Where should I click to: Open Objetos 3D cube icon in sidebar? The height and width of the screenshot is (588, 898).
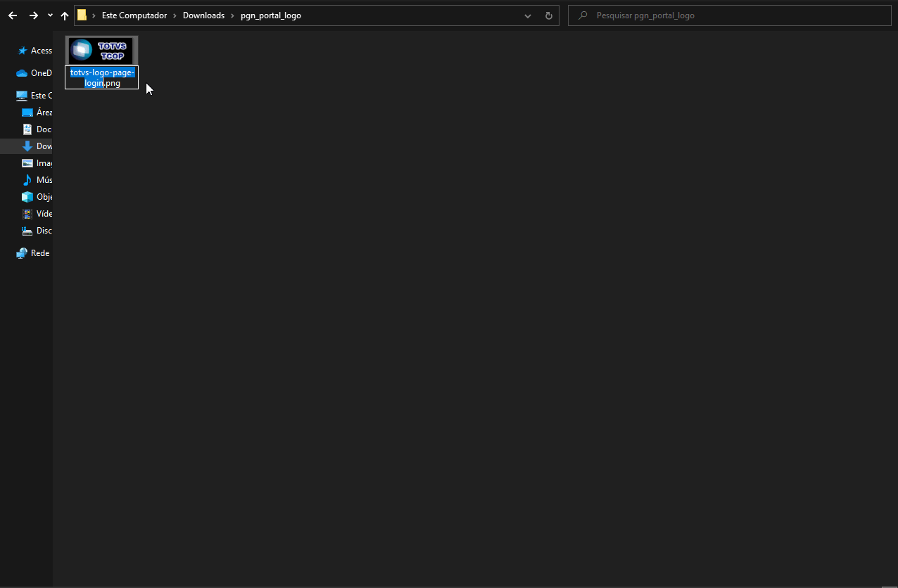(27, 197)
